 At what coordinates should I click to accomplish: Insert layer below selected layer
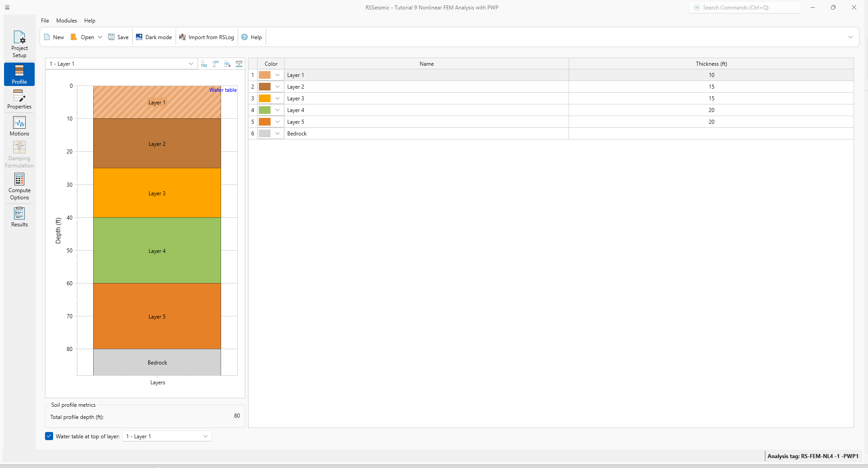click(x=204, y=64)
